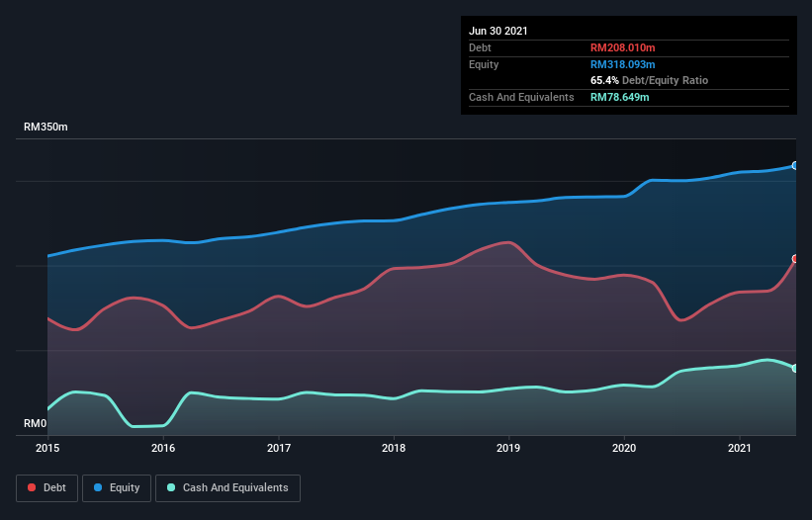Click the RM350m y-axis label
Screen dimensions: 812x520
45,127
